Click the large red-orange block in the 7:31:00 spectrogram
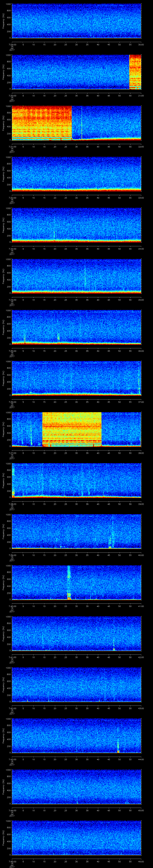 point(42,123)
